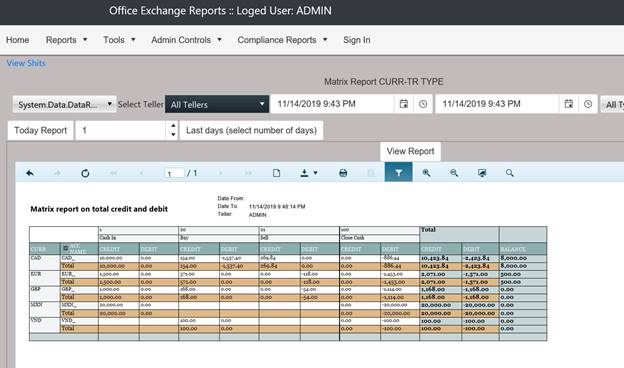The height and width of the screenshot is (368, 624).
Task: Click the Today Report button
Action: [x=41, y=130]
